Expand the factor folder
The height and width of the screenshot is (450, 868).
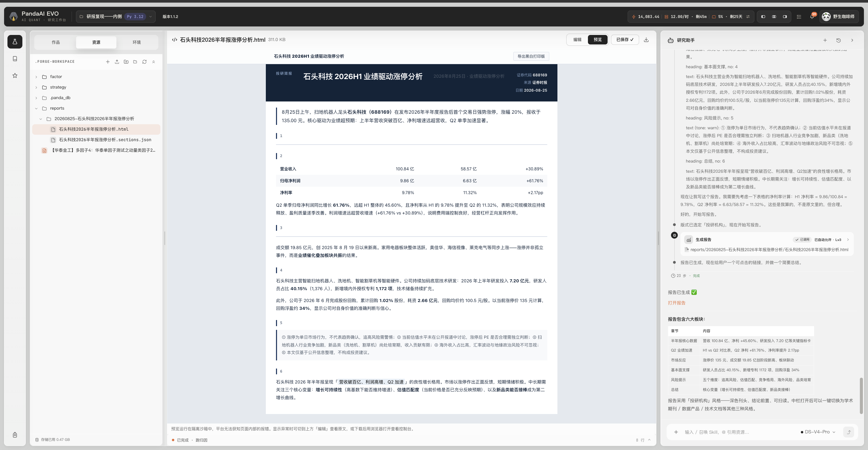pos(36,77)
